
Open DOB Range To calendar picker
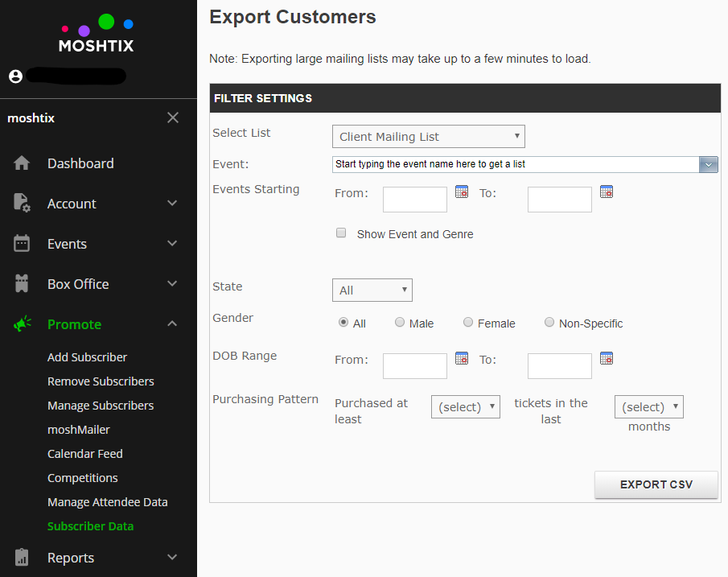click(x=607, y=358)
